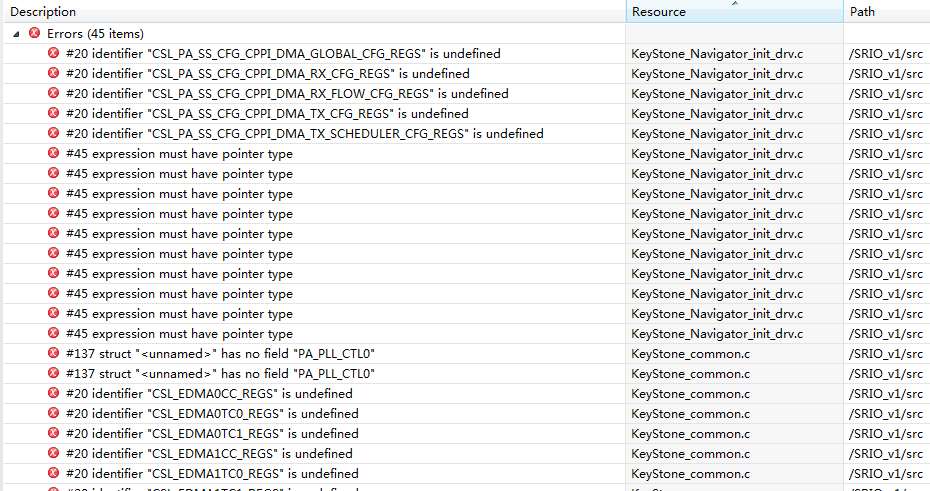Select first "#45 expression must have pointer type" error
The width and height of the screenshot is (930, 491).
click(179, 154)
